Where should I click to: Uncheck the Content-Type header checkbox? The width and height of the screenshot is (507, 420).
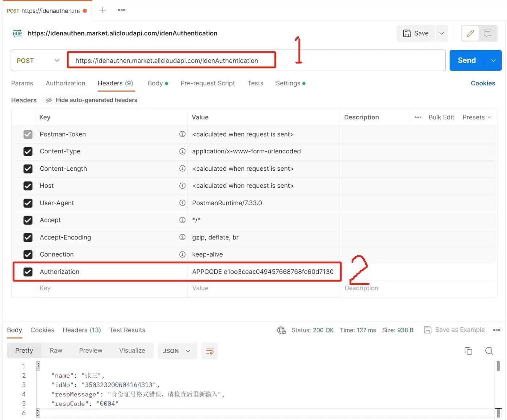click(x=28, y=151)
